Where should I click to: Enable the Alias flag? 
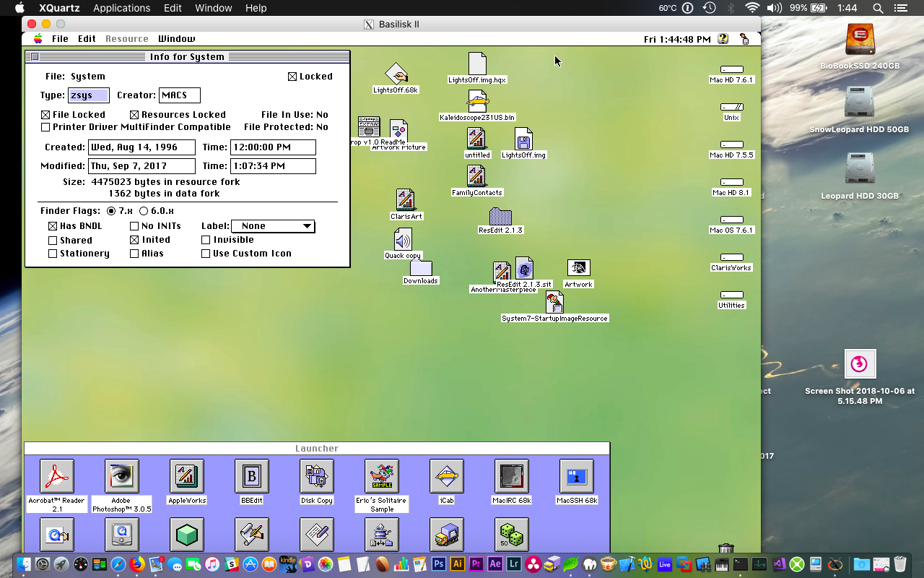click(134, 254)
